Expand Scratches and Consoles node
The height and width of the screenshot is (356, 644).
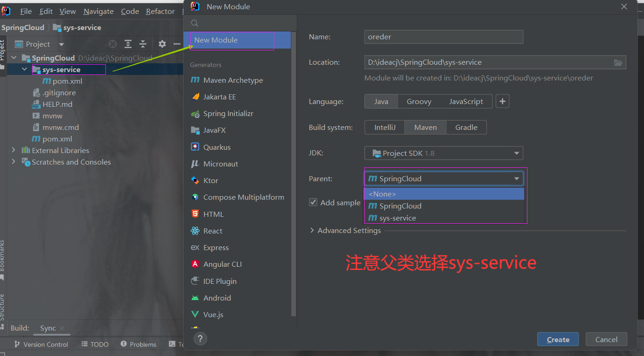13,162
